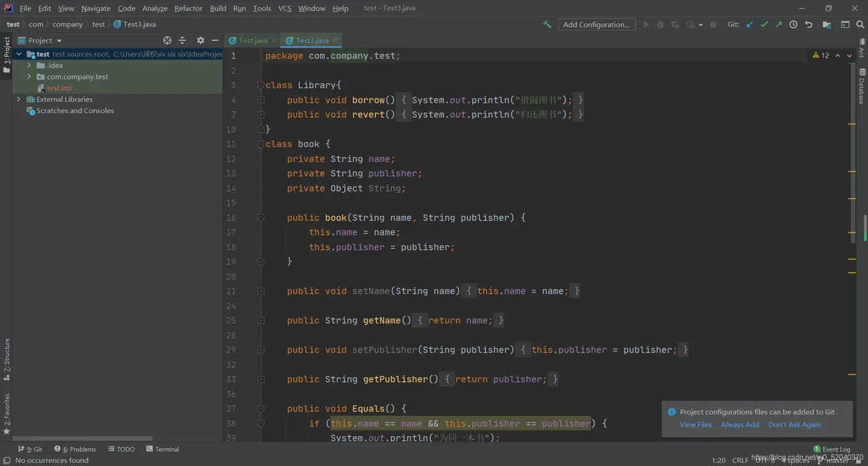Click Git Push green arrow
Viewport: 868px width, 466px height.
click(779, 24)
